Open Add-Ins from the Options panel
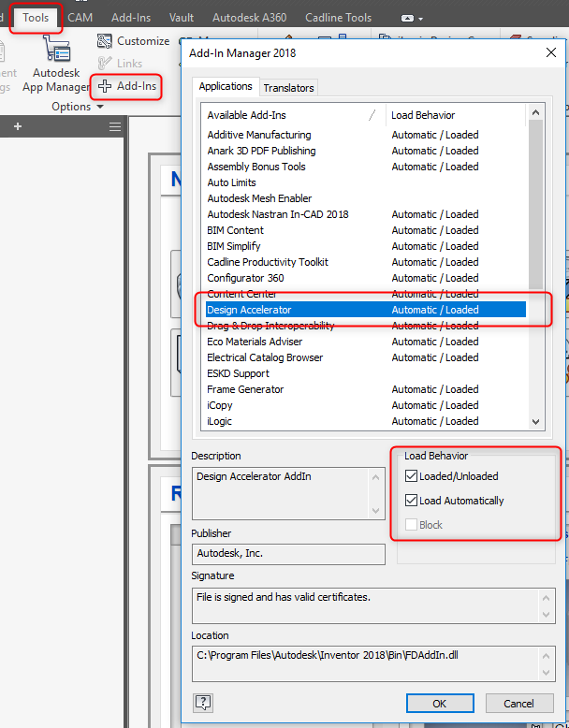569x728 pixels. click(127, 86)
